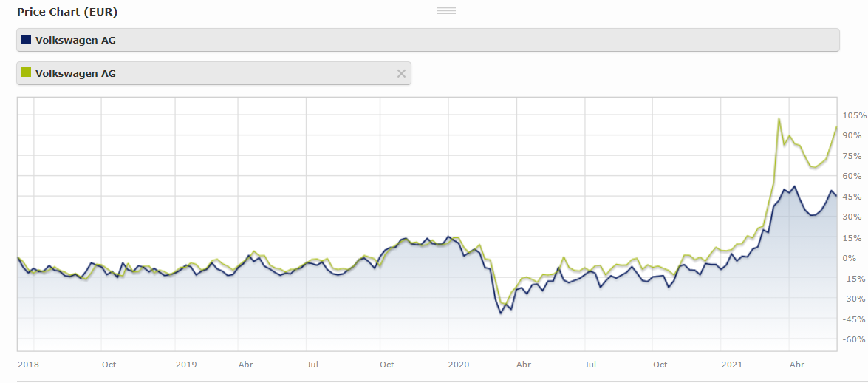Click the drag handle icon above the chart
Viewport: 868px width, 383px height.
[446, 10]
